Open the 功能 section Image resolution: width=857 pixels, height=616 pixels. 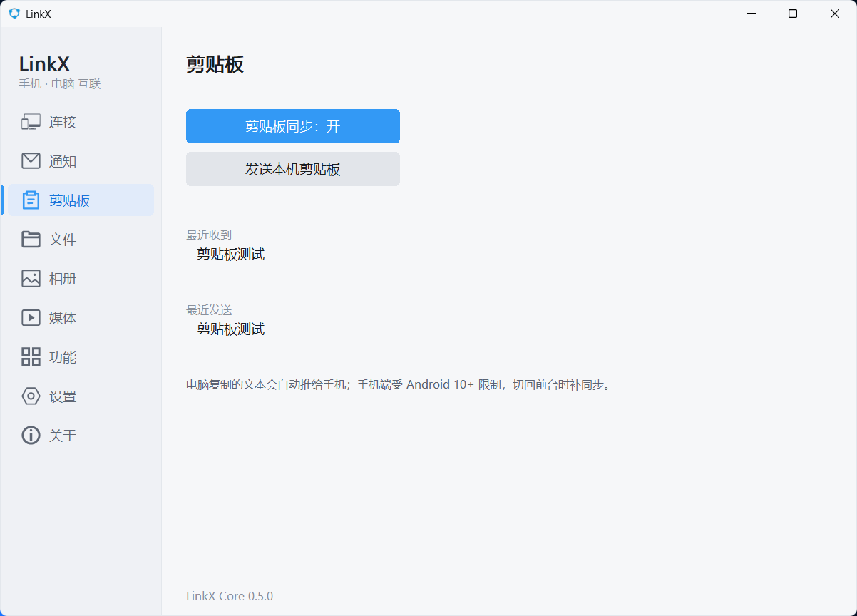click(81, 357)
